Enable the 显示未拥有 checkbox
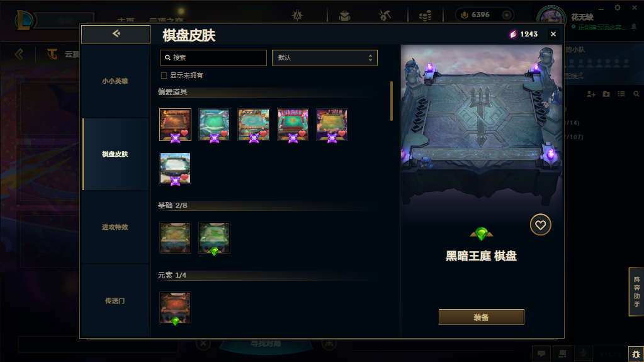The image size is (644, 362). [x=164, y=76]
